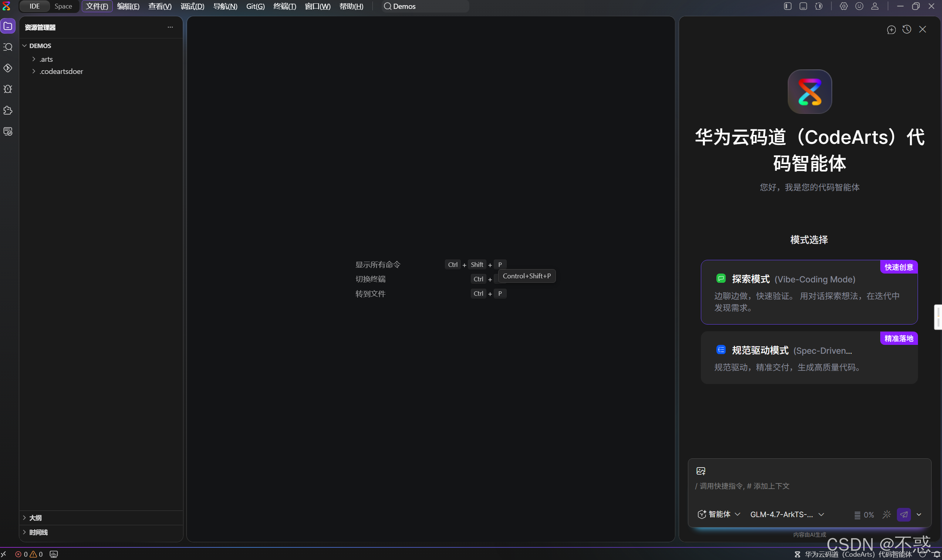Open the 查看(V) menu

(160, 6)
